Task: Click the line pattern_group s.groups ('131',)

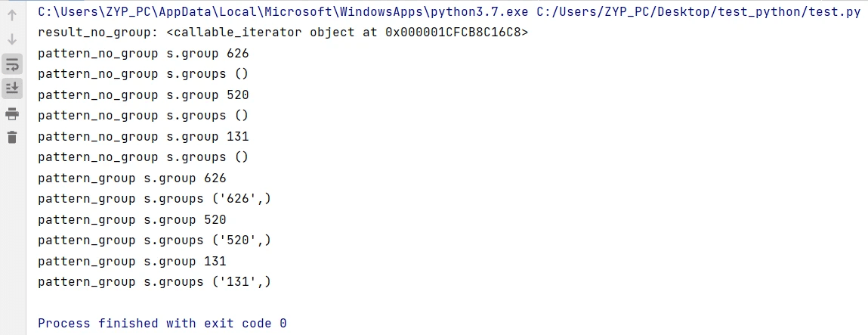Action: (154, 282)
